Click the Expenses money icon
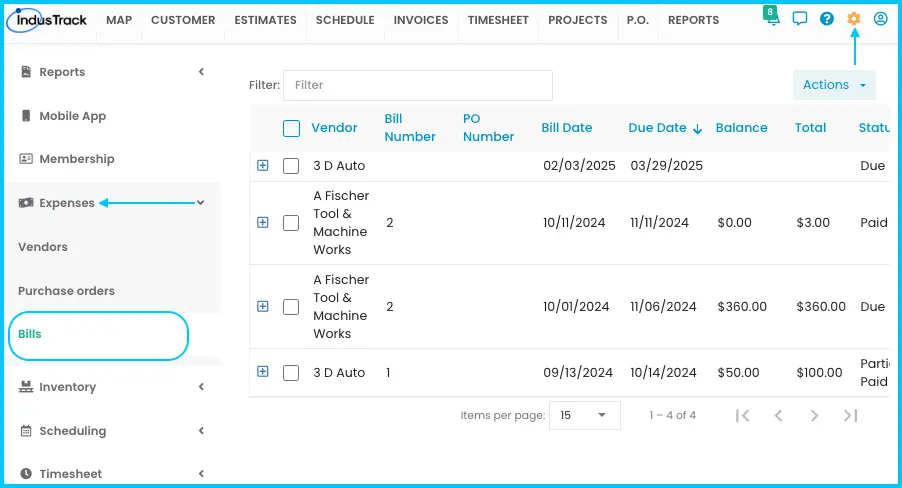Image resolution: width=902 pixels, height=488 pixels. pos(26,203)
